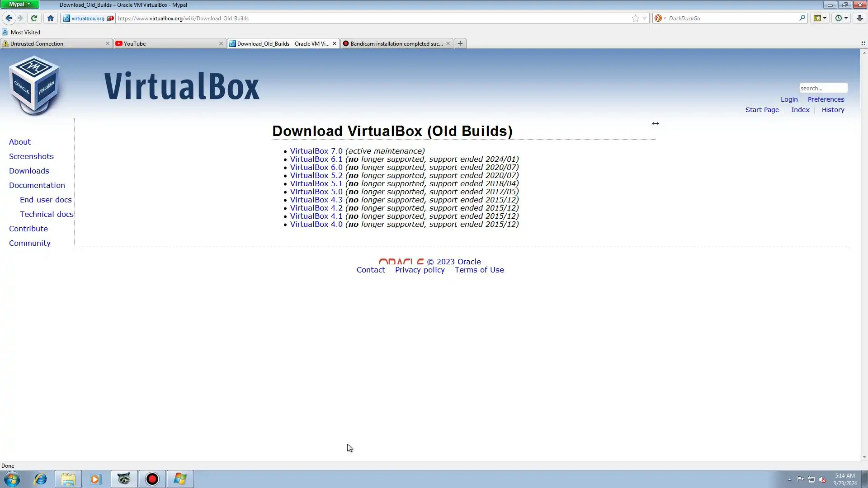Open the Mypal application menu
Viewport: 868px width, 488px height.
[x=19, y=4]
